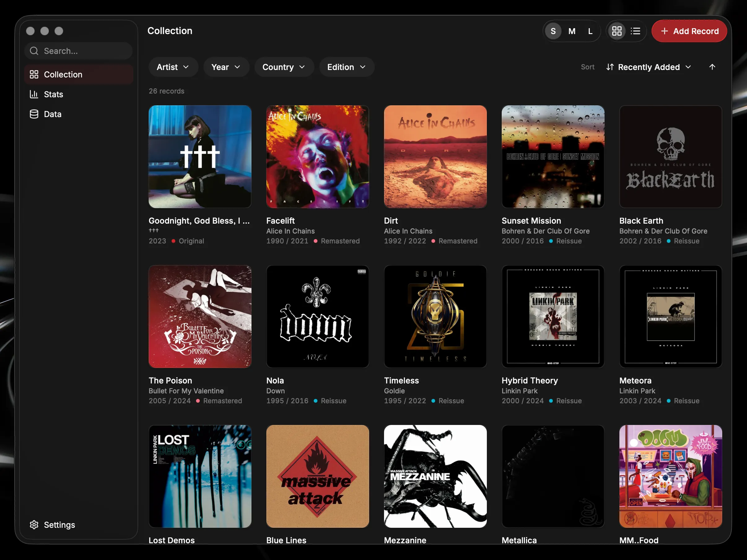Click the Hybrid Theory title text

(530, 380)
